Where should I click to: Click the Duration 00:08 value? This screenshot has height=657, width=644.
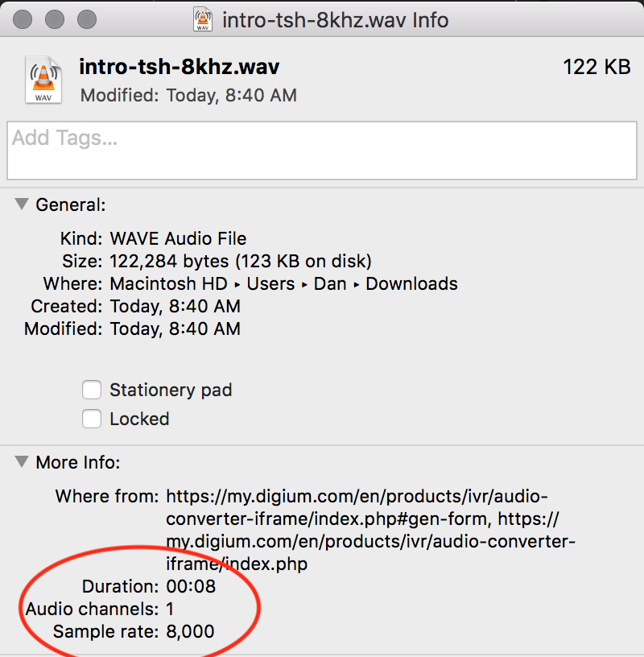tap(191, 586)
